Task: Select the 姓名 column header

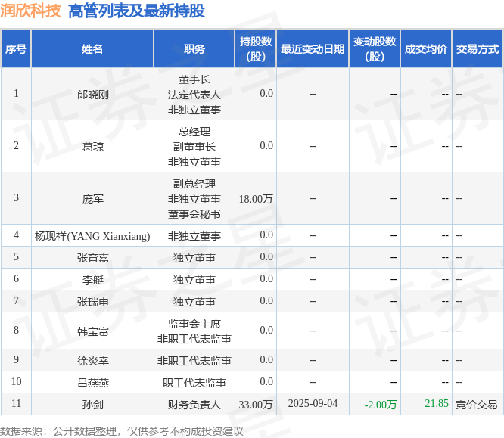Action: [92, 49]
